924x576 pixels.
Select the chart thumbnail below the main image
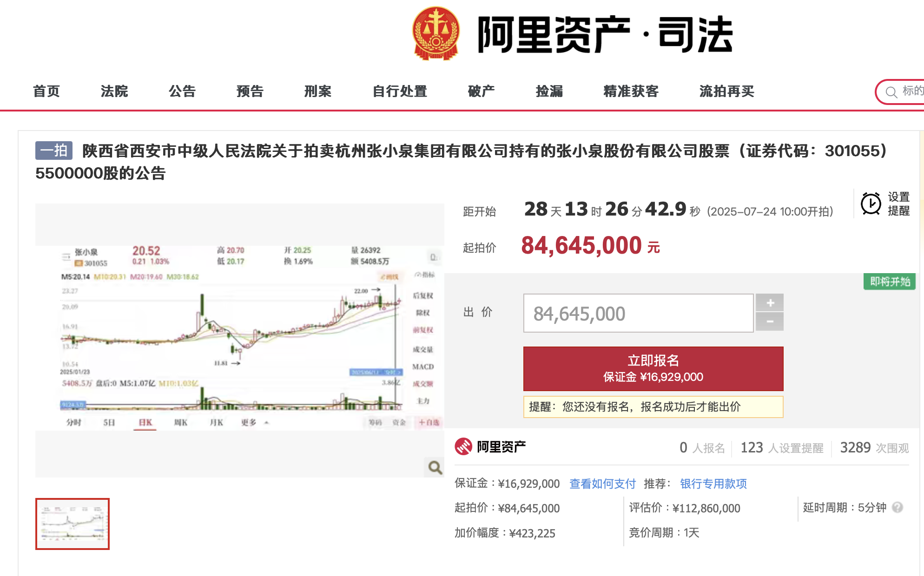pyautogui.click(x=72, y=523)
